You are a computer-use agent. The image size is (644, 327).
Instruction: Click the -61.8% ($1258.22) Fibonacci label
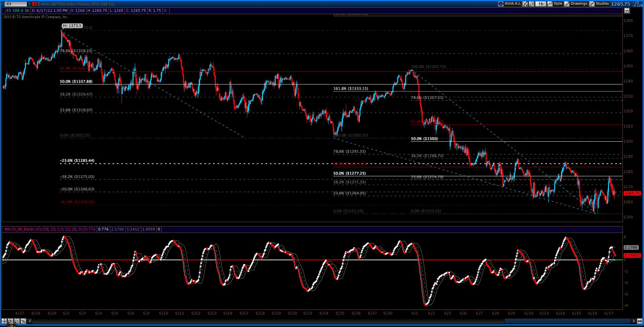[x=77, y=202]
